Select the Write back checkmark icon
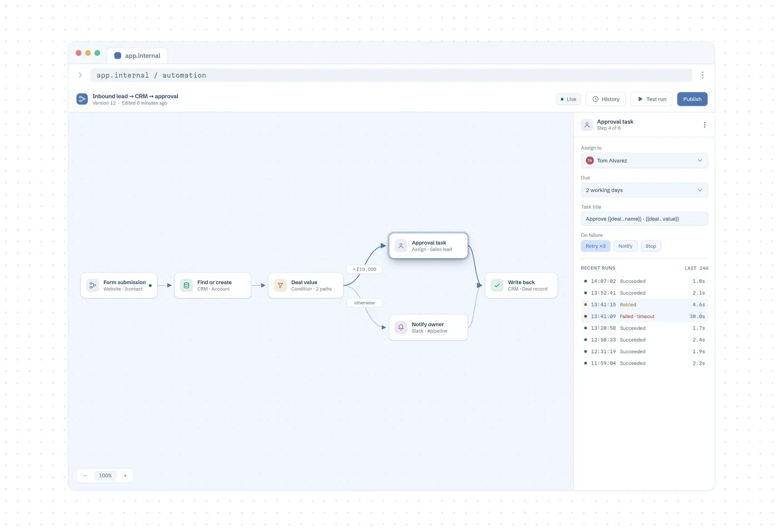This screenshot has height=532, width=783. pos(497,285)
